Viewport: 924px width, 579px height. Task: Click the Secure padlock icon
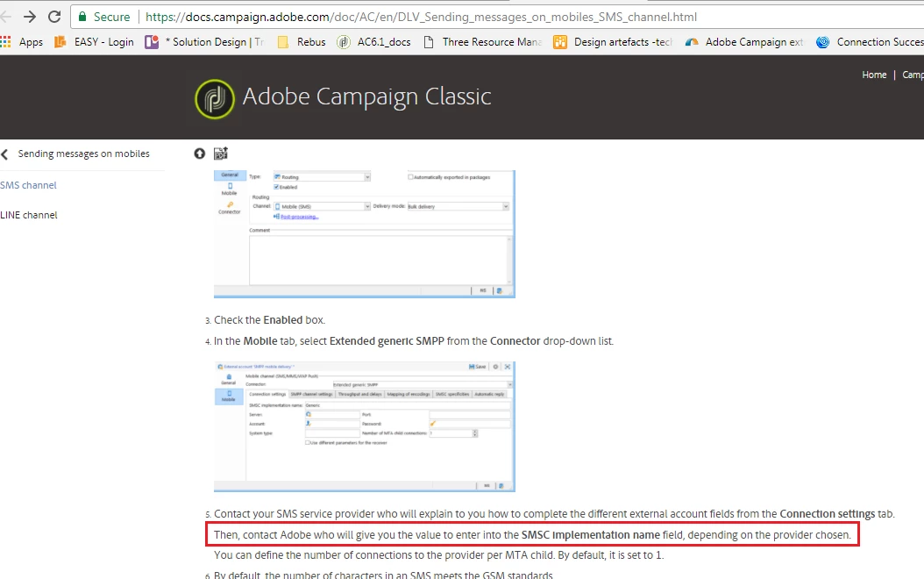pyautogui.click(x=82, y=17)
